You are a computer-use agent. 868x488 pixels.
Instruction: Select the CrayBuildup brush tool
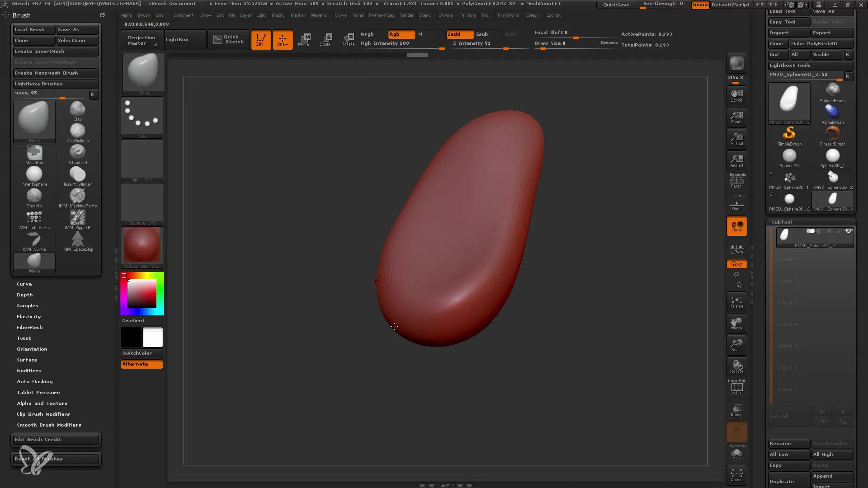coord(77,131)
